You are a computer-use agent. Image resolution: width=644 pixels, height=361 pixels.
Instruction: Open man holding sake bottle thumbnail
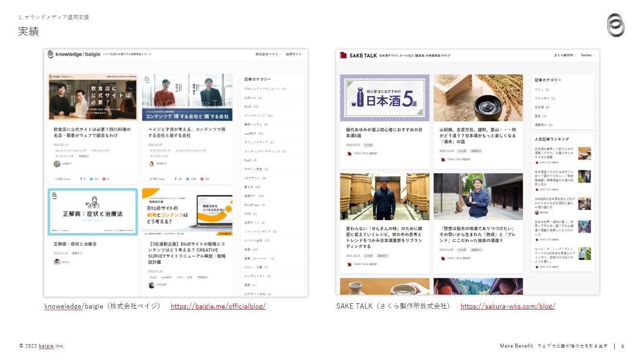[478, 197]
